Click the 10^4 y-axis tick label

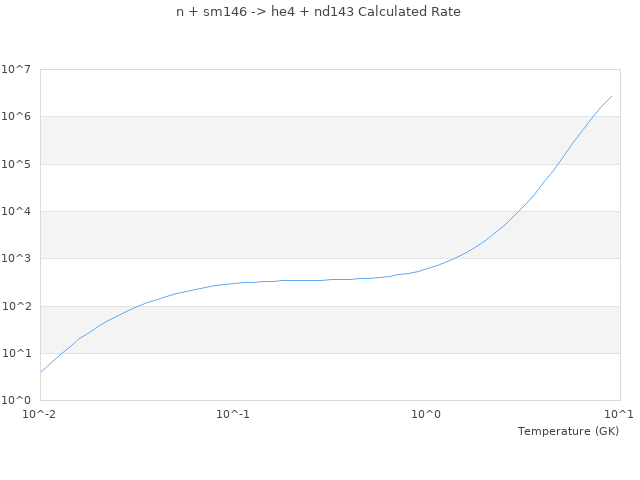[16, 211]
